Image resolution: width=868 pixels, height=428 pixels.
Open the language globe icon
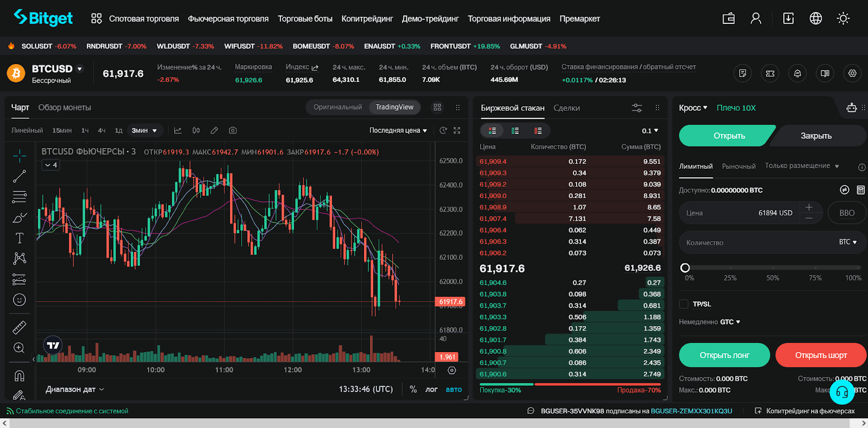pyautogui.click(x=815, y=18)
